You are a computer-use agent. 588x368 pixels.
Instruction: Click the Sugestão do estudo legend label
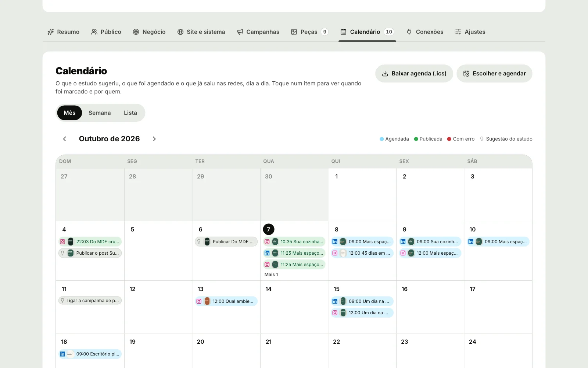(x=509, y=139)
